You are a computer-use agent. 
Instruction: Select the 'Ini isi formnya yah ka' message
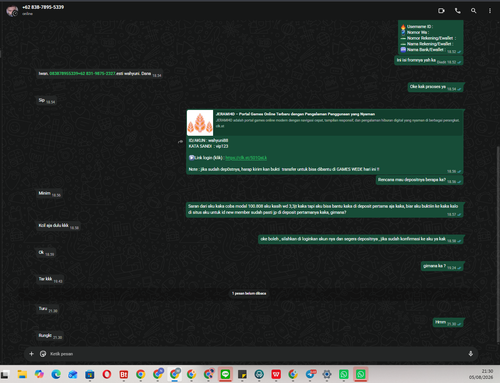click(428, 60)
